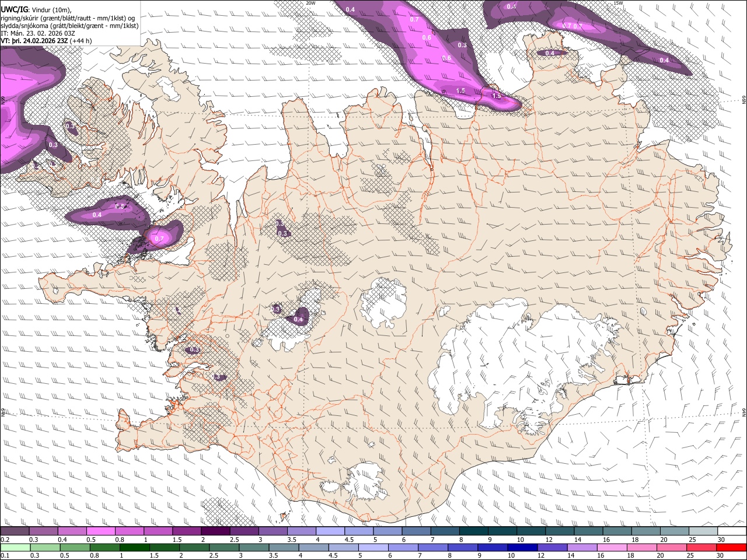Click the 7 dark slate snow legend swatch
Screen dimensions: 747x560
point(445,531)
